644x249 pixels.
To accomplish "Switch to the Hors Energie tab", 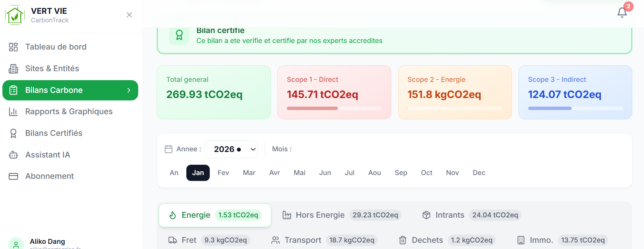I will point(341,215).
